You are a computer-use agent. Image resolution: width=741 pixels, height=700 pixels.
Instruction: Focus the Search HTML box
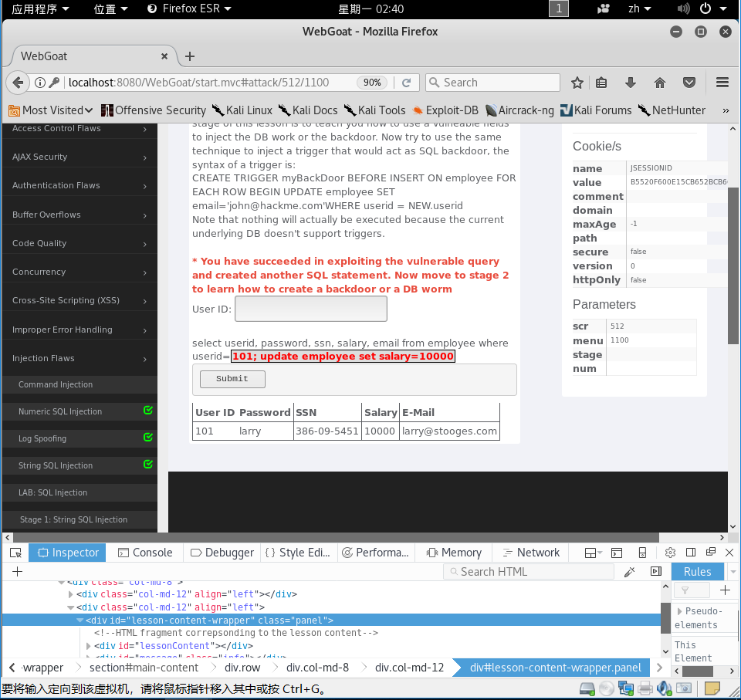click(x=528, y=572)
